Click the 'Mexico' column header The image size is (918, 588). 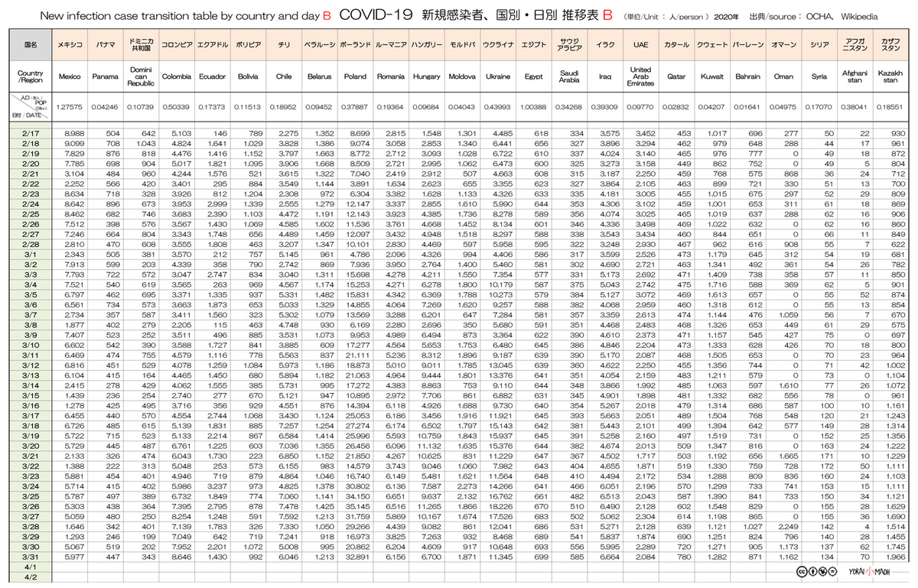(x=70, y=77)
